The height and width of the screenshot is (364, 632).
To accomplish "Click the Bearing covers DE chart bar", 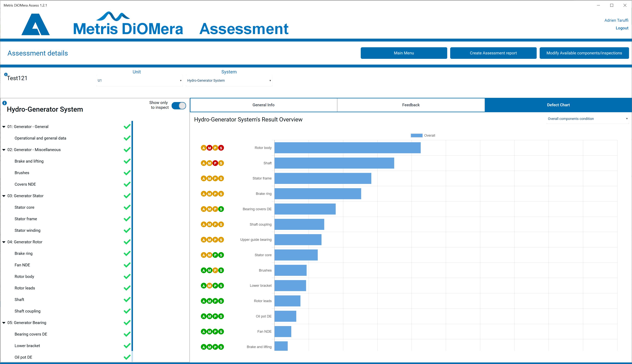I will click(x=305, y=209).
